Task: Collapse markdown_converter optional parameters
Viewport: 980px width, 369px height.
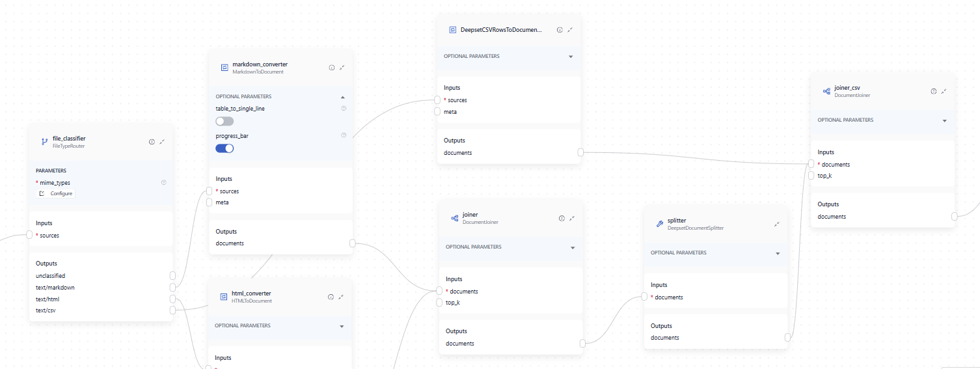Action: click(x=343, y=96)
